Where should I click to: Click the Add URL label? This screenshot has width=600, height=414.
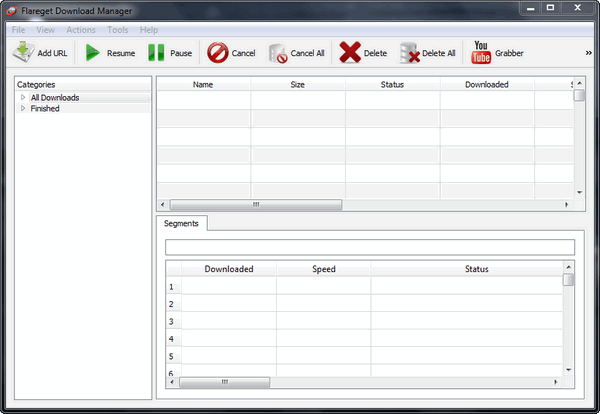52,53
